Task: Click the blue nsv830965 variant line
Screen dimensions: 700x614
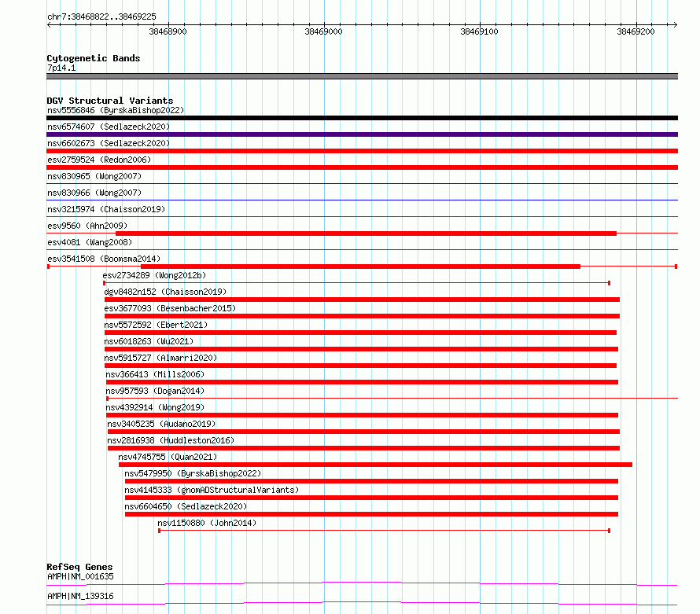Action: point(362,183)
